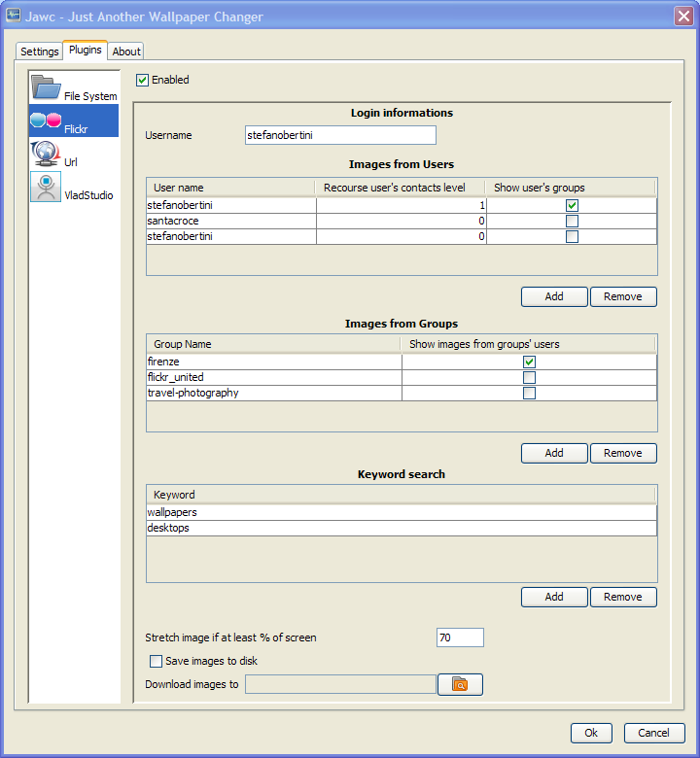This screenshot has width=700, height=758.
Task: Select the travel-photography group row
Action: (402, 393)
